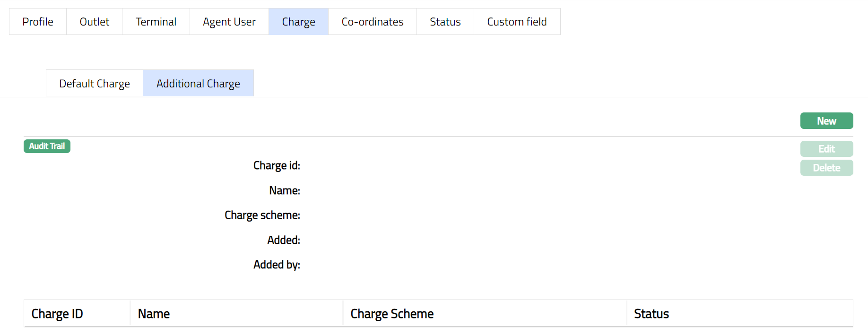Select the Additional Charge sub-tab

coord(198,84)
